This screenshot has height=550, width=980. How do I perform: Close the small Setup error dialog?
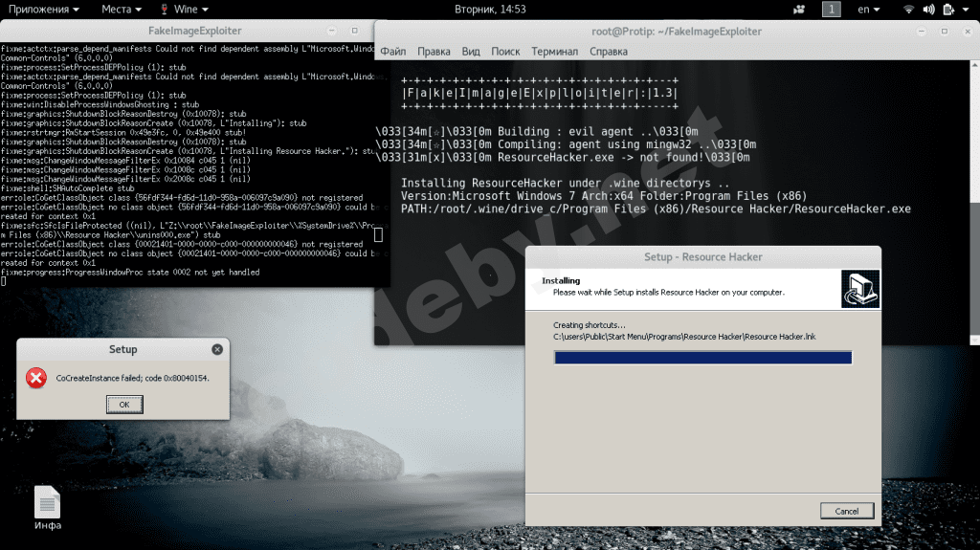217,350
